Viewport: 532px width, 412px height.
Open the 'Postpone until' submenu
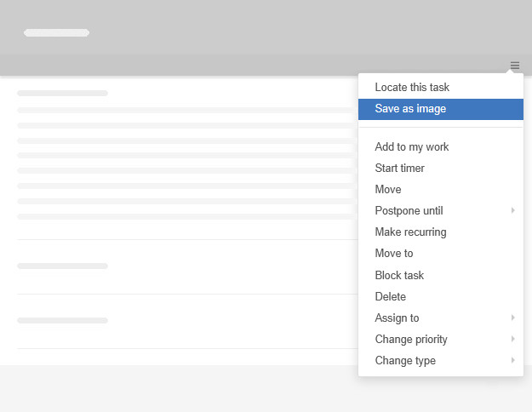click(409, 211)
